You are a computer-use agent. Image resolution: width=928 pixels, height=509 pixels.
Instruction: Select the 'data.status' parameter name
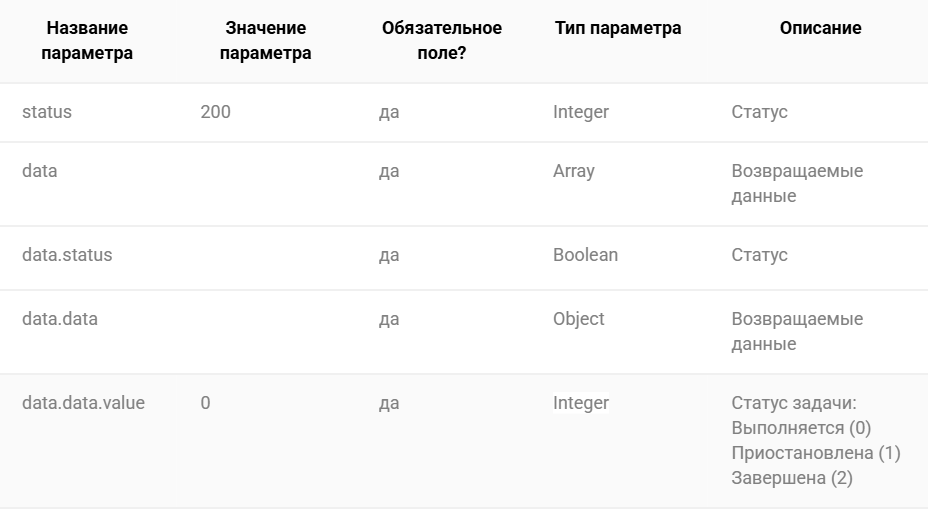[67, 255]
